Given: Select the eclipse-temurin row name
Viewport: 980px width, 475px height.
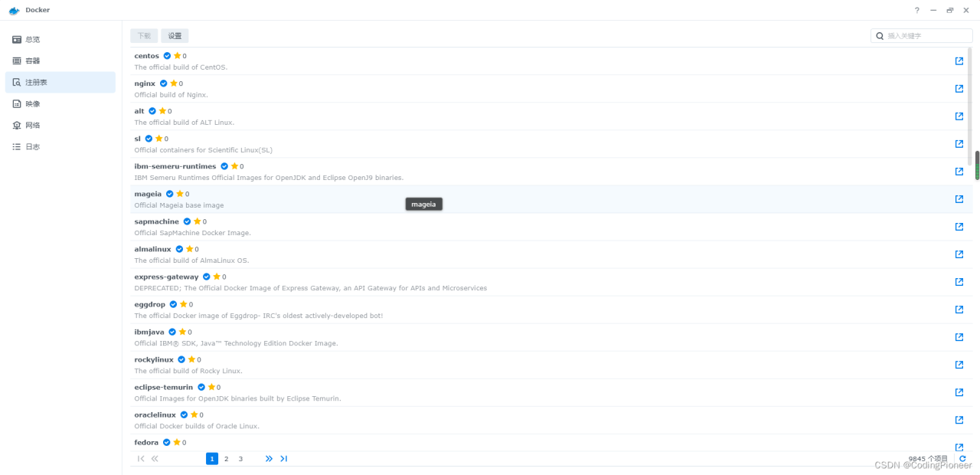Looking at the screenshot, I should 164,387.
